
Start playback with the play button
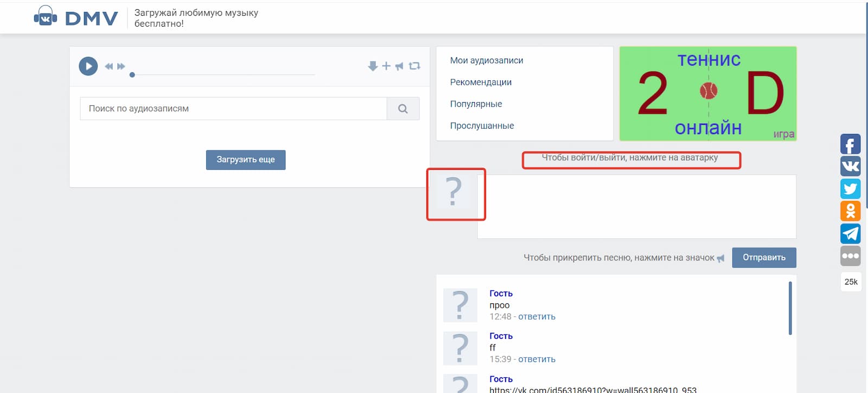88,66
